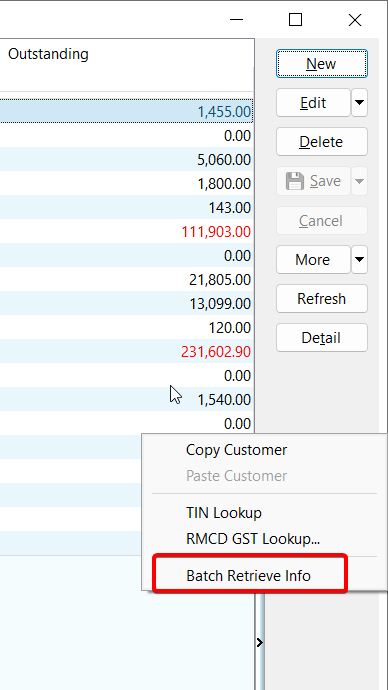Viewport: 388px width, 690px height.
Task: Choose Copy Customer from context menu
Action: tap(236, 450)
